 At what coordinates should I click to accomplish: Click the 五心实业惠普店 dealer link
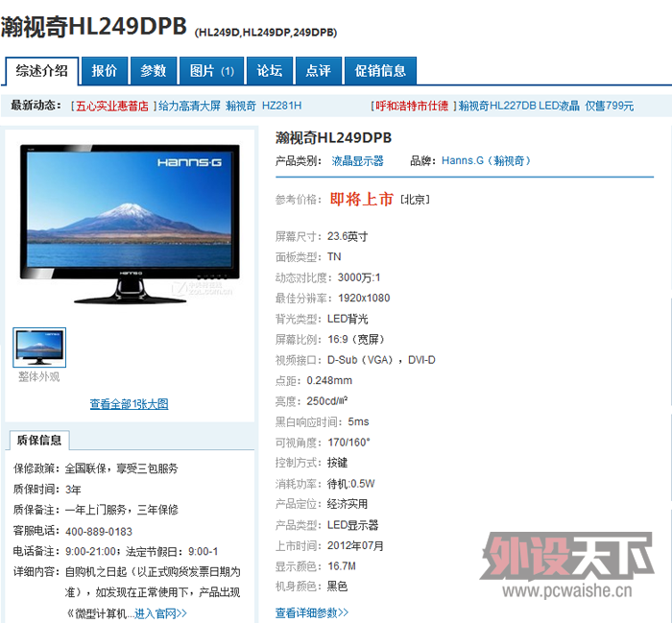tap(112, 106)
